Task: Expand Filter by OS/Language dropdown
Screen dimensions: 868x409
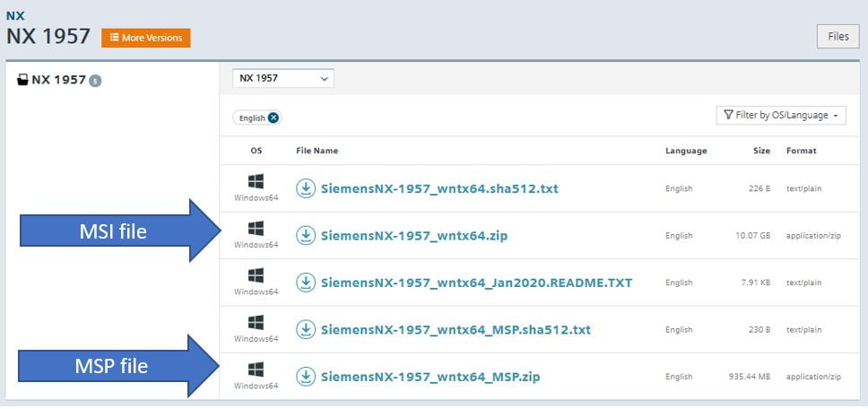Action: coord(781,115)
